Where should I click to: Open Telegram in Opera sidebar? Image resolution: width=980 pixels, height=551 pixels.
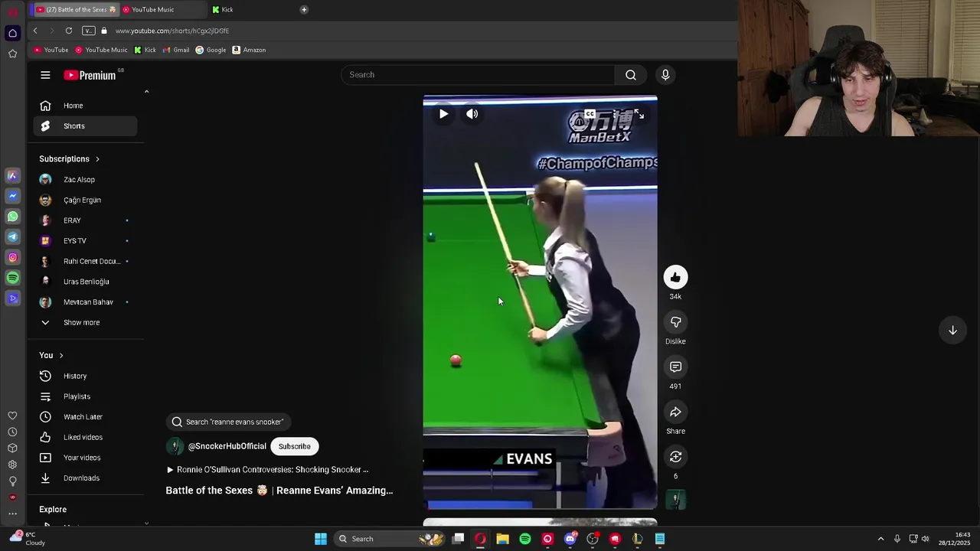[12, 237]
